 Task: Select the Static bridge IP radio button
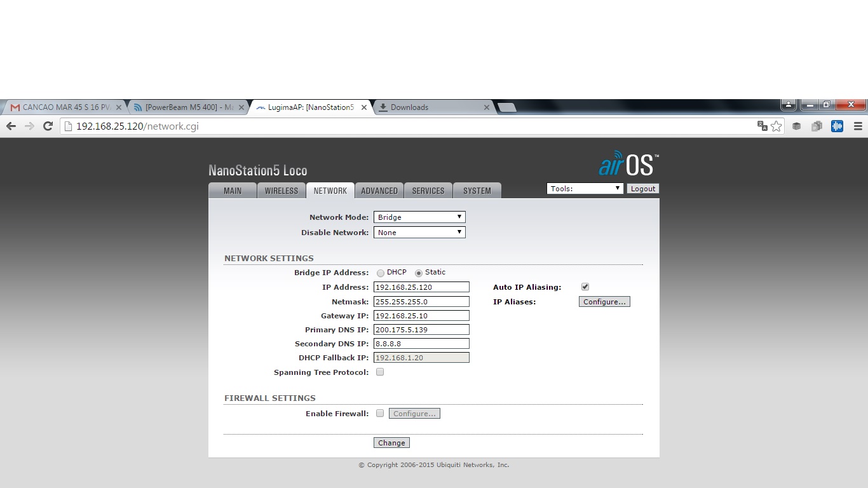[419, 273]
